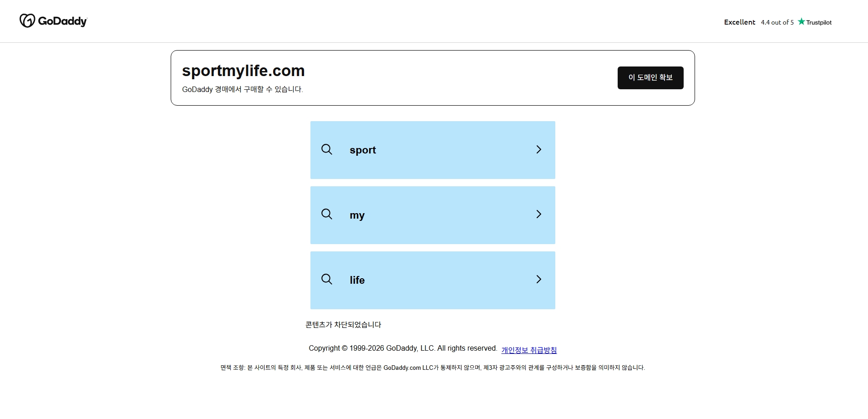Image resolution: width=868 pixels, height=419 pixels.
Task: Click the Copyright 1999-2026 GoDaddy text
Action: 403,348
